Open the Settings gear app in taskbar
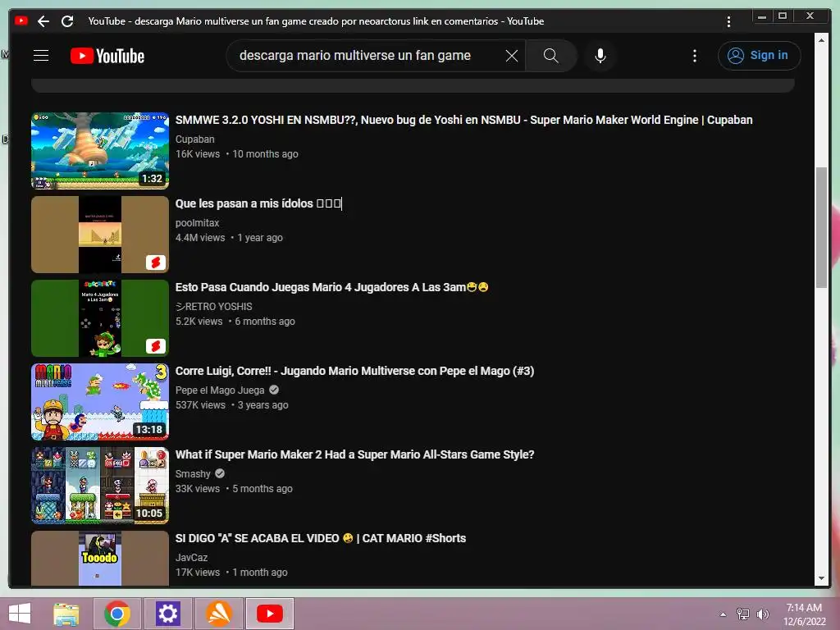840x630 pixels. click(167, 614)
